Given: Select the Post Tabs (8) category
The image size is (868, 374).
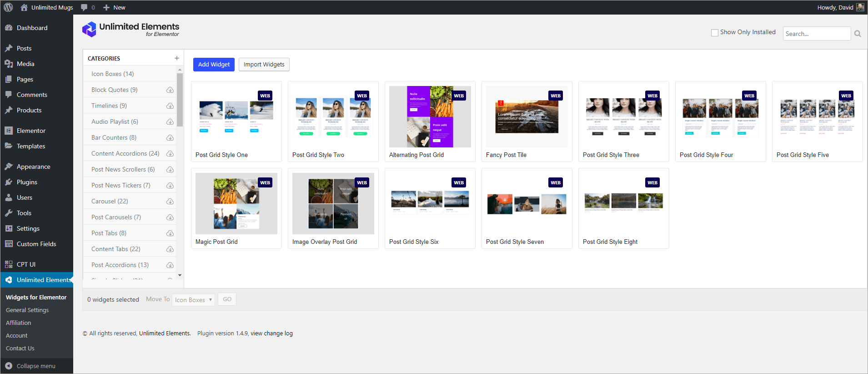Looking at the screenshot, I should 129,233.
